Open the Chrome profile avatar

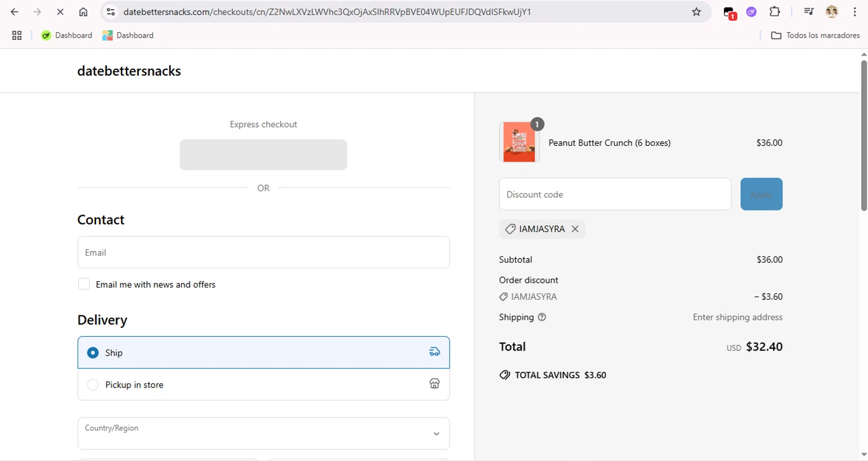(832, 12)
